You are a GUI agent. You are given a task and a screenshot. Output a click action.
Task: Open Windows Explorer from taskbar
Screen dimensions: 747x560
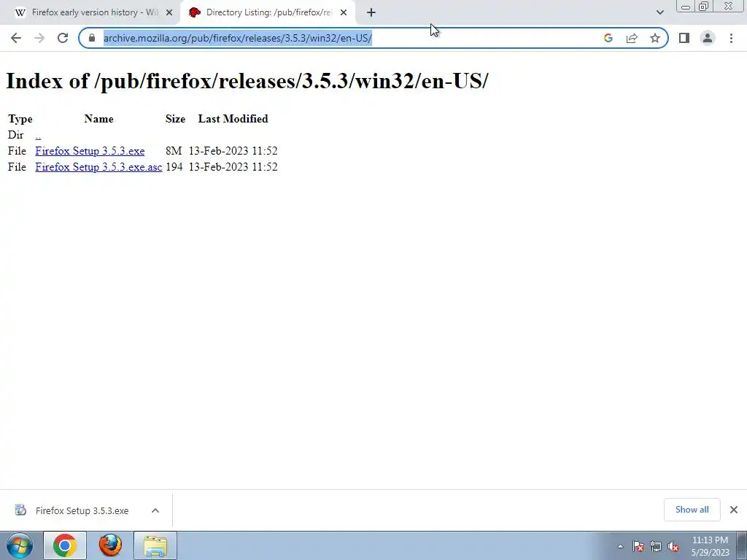[155, 545]
